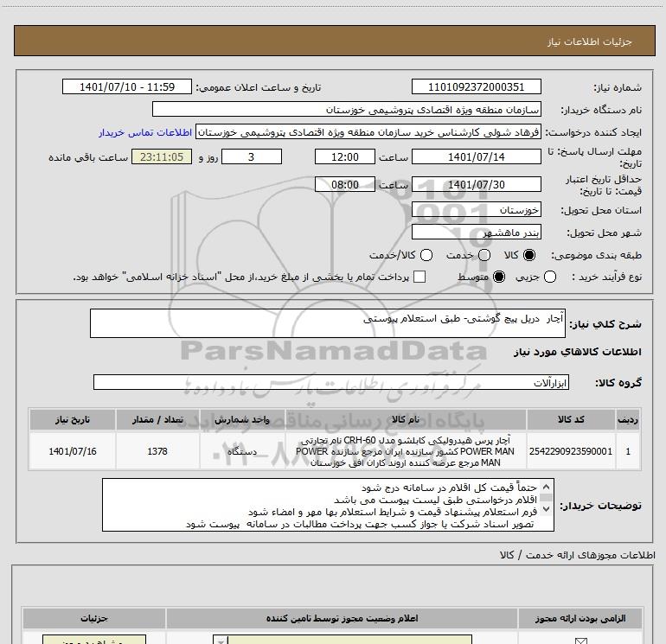Select the کالا radio button
Image resolution: width=666 pixels, height=644 pixels.
528,255
